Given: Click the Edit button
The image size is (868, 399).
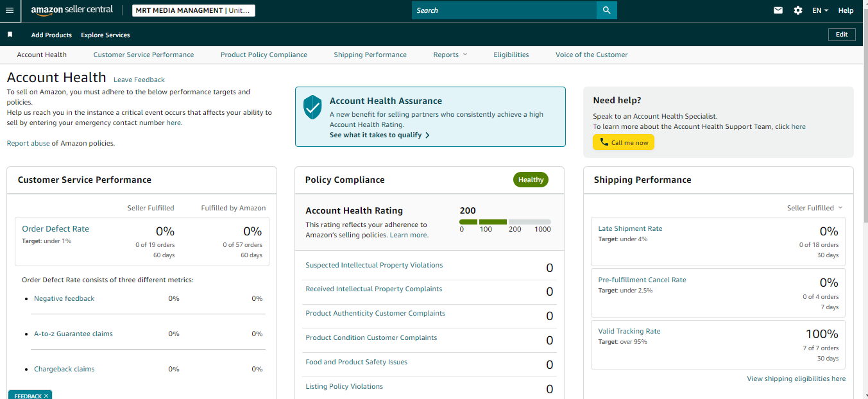Looking at the screenshot, I should tap(842, 35).
